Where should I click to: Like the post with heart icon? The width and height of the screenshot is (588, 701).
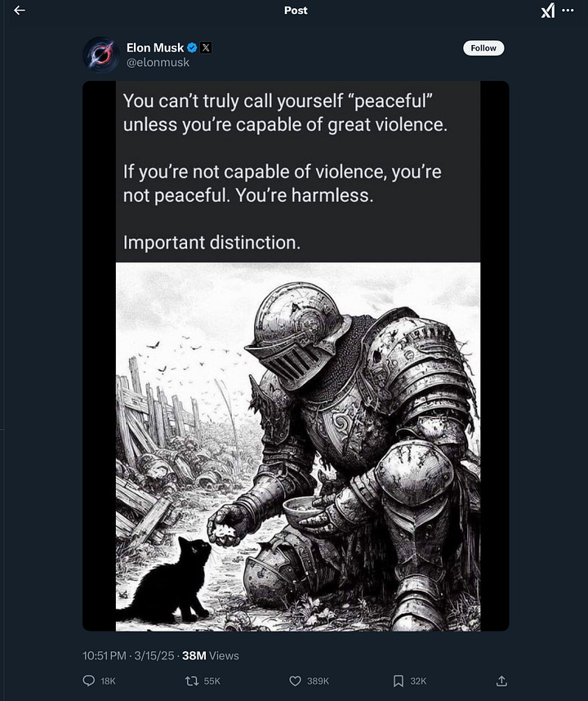click(x=295, y=681)
